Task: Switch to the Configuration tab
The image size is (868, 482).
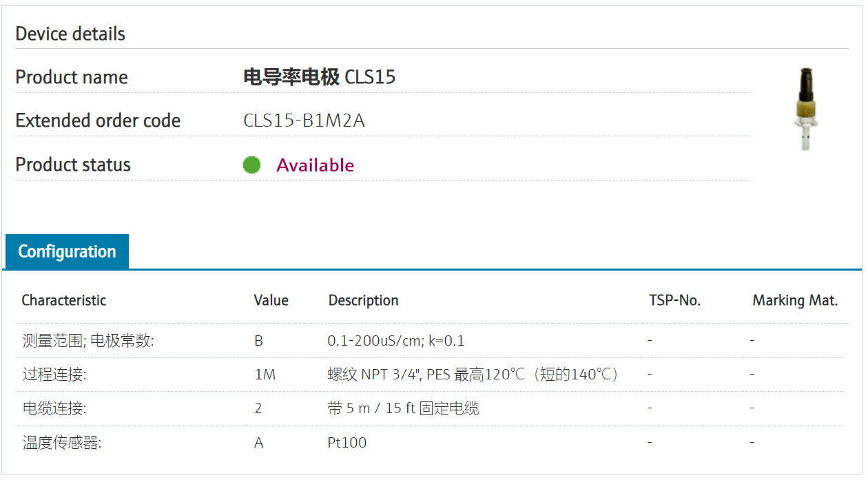Action: (x=67, y=251)
